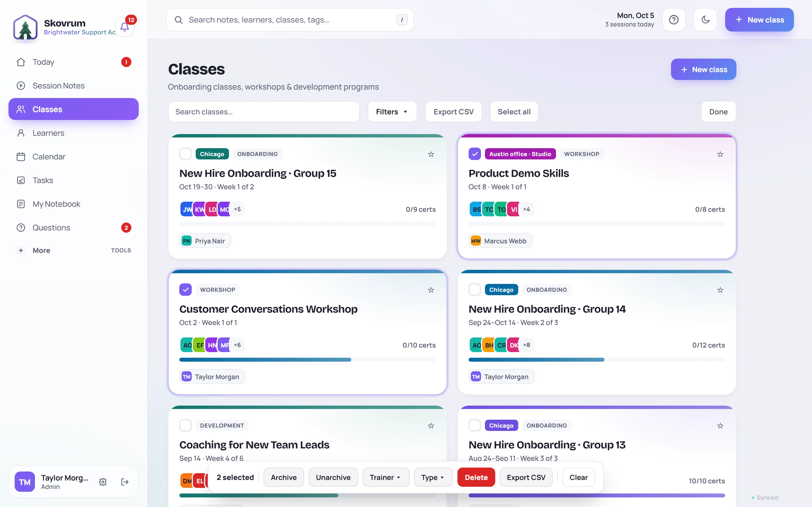Star the Product Demo Skills class
Image resolution: width=812 pixels, height=507 pixels.
(x=720, y=154)
